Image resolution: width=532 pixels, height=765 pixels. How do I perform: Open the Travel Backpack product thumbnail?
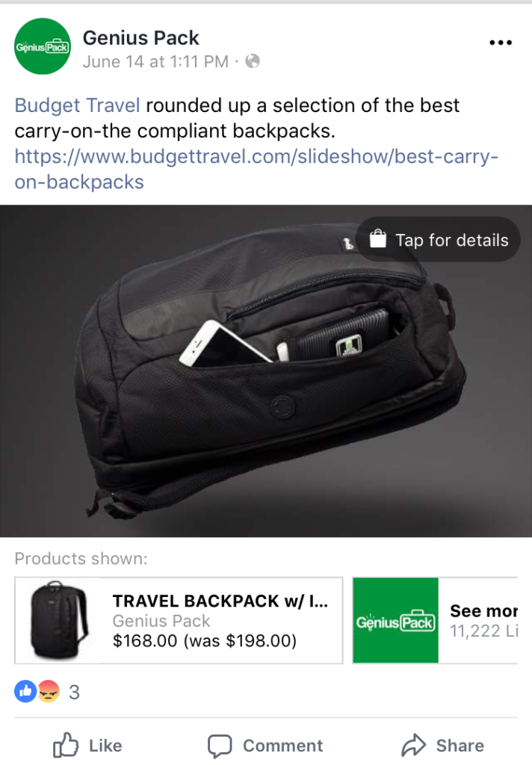click(59, 620)
